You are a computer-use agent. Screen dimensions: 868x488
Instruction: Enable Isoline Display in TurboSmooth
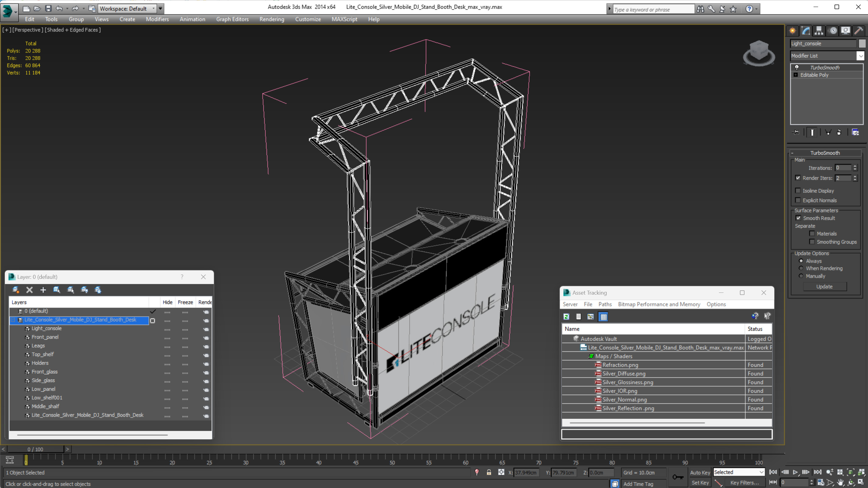[x=798, y=190]
